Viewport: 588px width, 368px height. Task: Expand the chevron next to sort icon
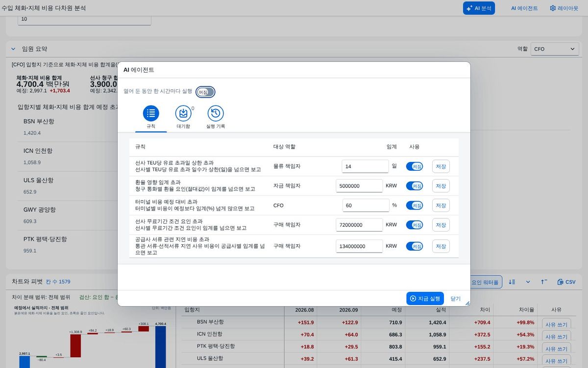(x=528, y=282)
